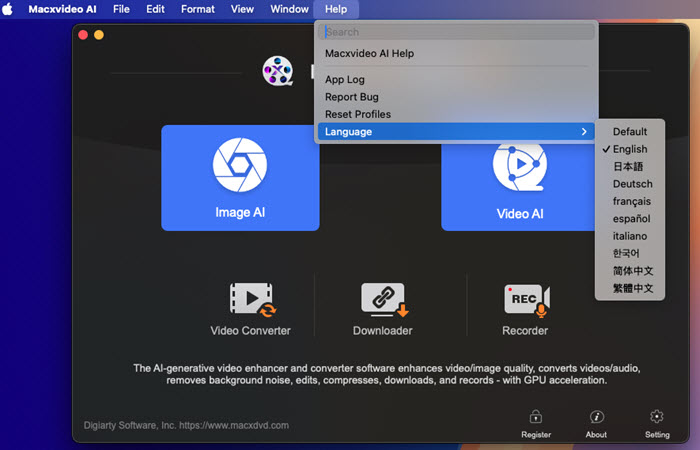Image resolution: width=700 pixels, height=450 pixels.
Task: Choose Report Bug menu entry
Action: [x=456, y=97]
